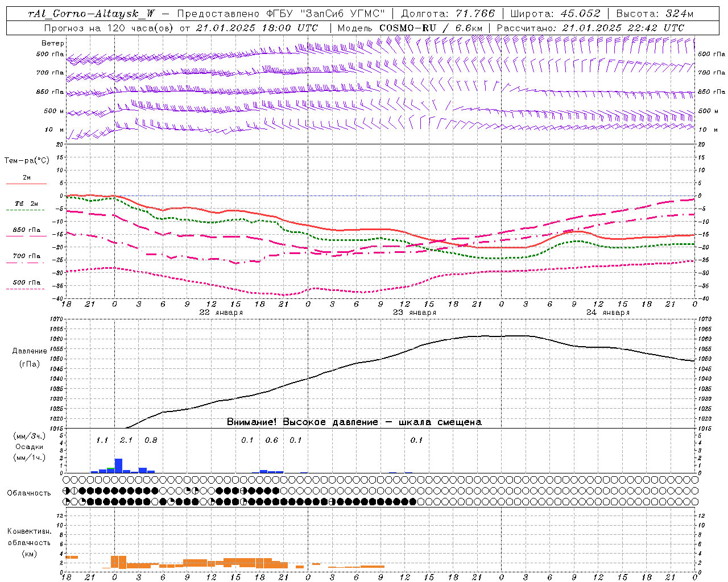Click the precipitation value 2.1

point(126,440)
